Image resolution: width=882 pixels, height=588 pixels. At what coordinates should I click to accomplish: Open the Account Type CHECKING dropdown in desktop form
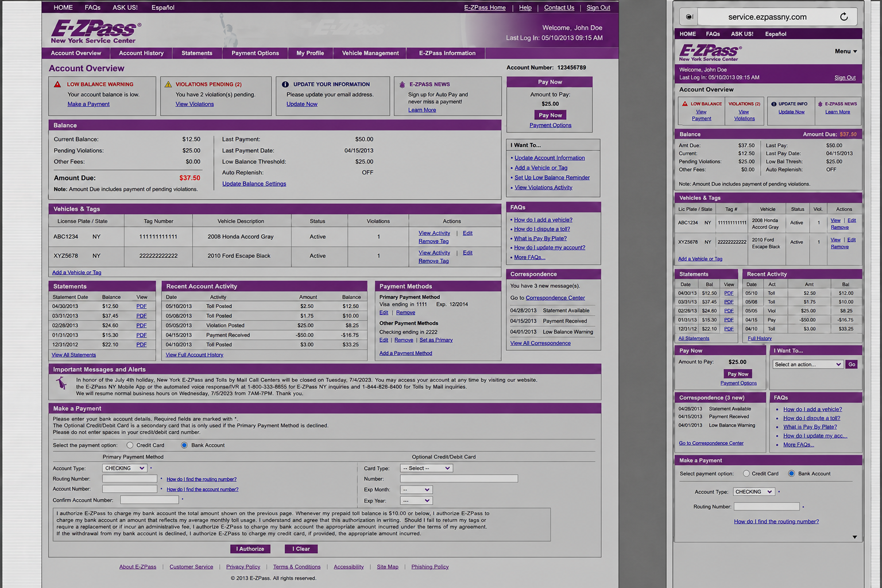(125, 469)
